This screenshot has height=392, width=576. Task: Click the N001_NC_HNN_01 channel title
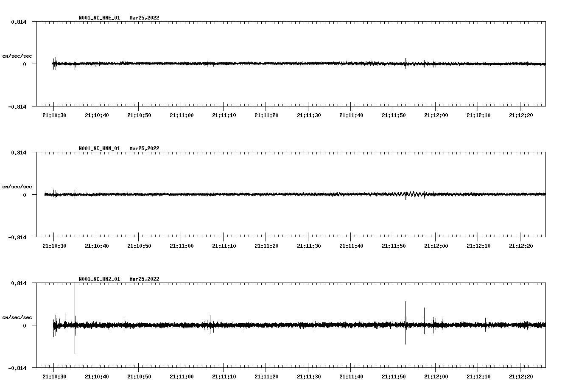point(99,148)
